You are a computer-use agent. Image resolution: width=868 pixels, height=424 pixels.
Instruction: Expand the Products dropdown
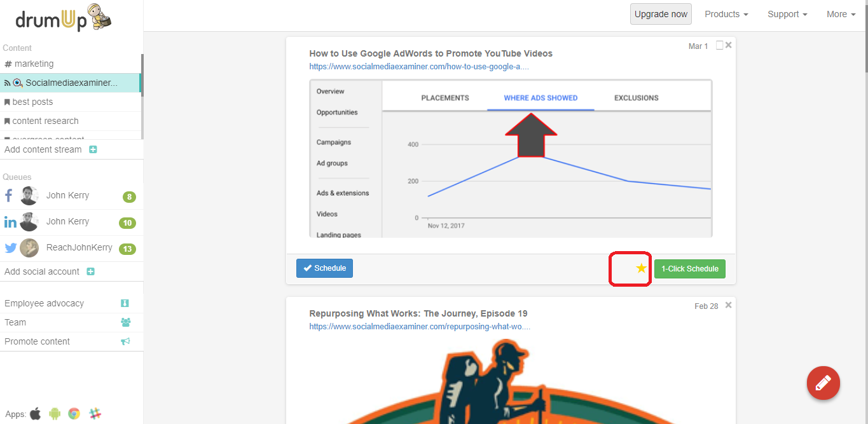726,14
